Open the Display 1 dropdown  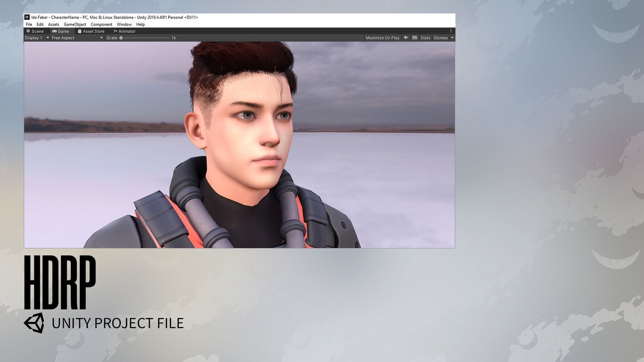pyautogui.click(x=37, y=38)
